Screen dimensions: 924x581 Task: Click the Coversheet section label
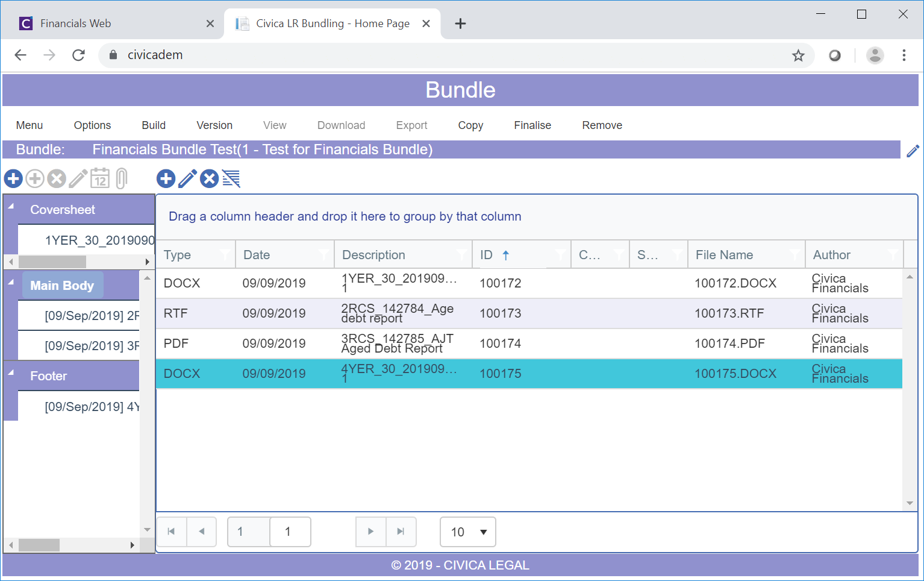(x=63, y=210)
